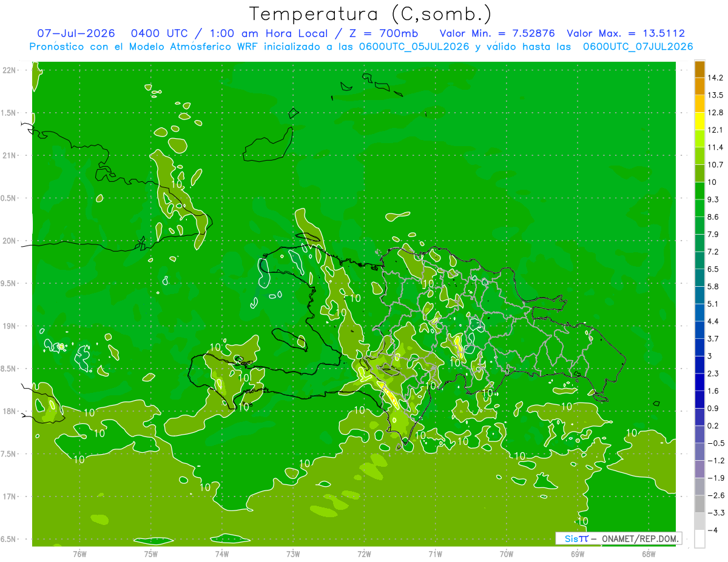The width and height of the screenshot is (728, 562).
Task: Click the date '07-Jul-2026' in header
Action: pyautogui.click(x=75, y=33)
